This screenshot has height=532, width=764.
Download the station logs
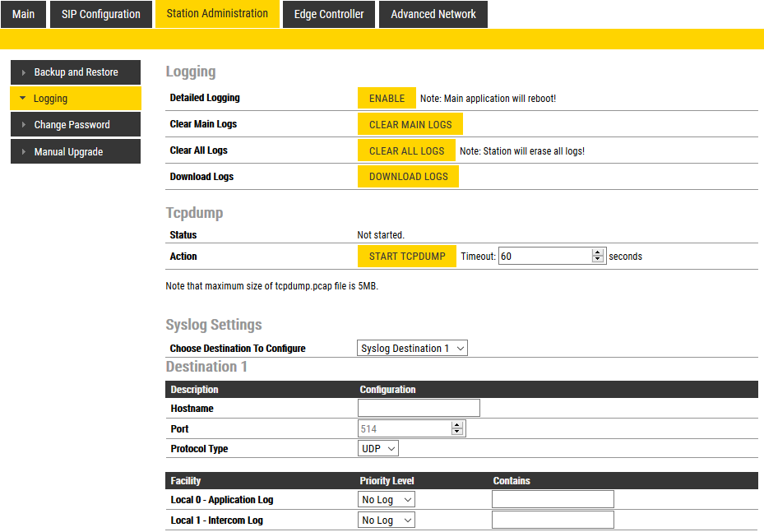[x=408, y=177]
